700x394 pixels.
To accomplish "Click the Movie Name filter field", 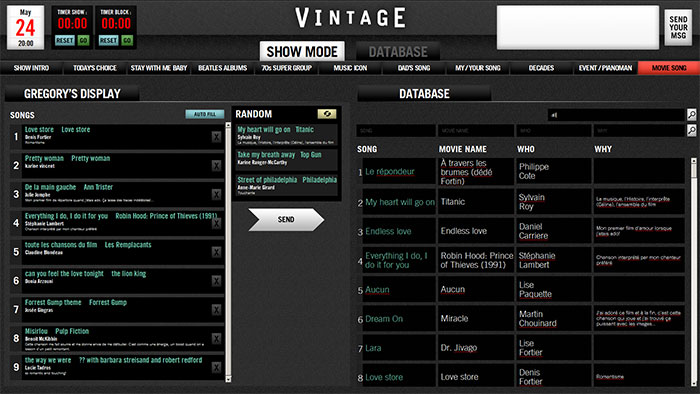I will point(475,131).
